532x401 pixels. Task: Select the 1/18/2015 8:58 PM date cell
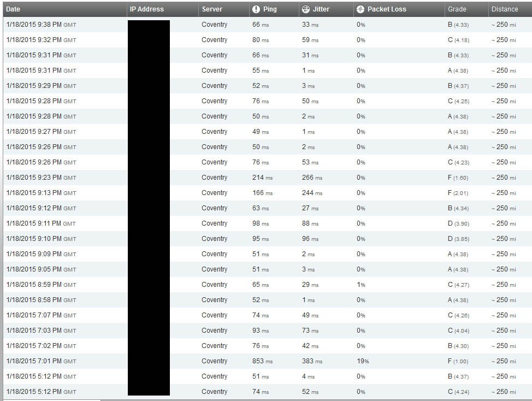tap(41, 300)
